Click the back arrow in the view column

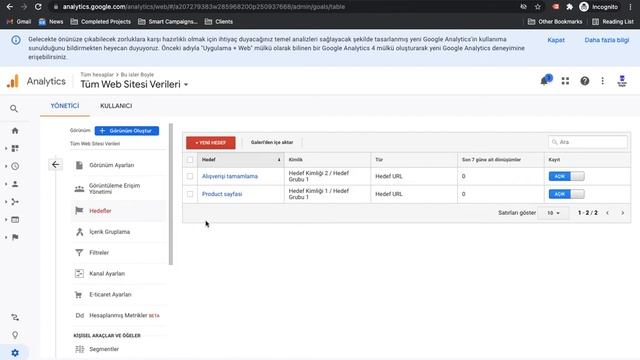pos(56,164)
